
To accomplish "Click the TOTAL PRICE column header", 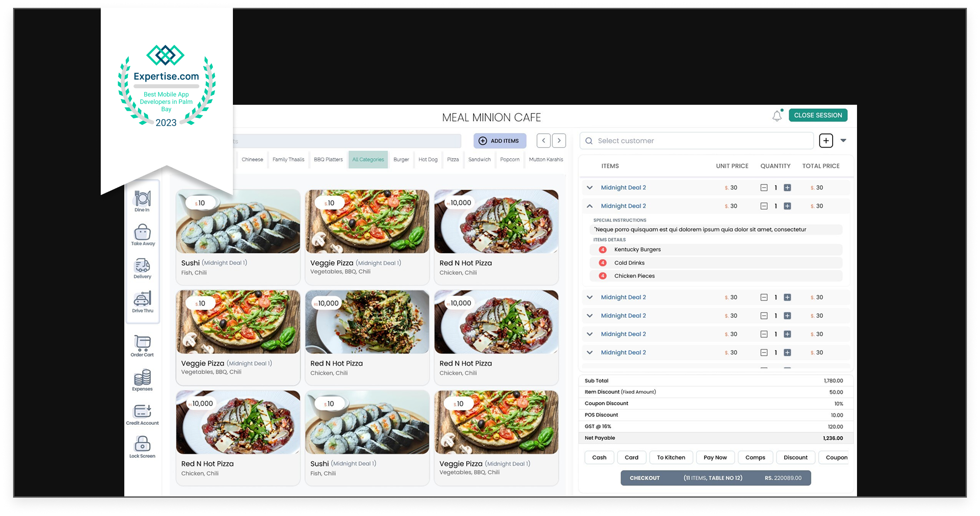I will pyautogui.click(x=821, y=166).
